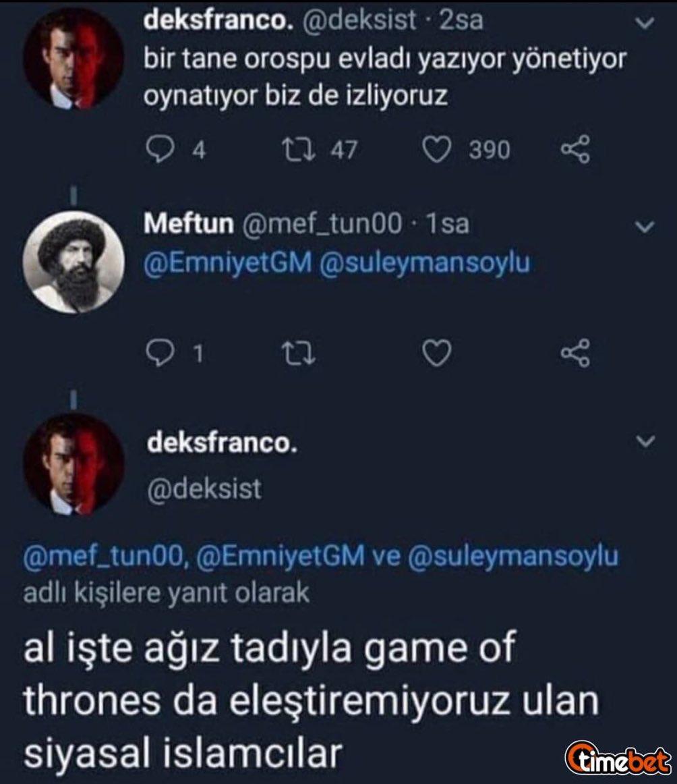View Meftun's profile picture

pyautogui.click(x=73, y=264)
